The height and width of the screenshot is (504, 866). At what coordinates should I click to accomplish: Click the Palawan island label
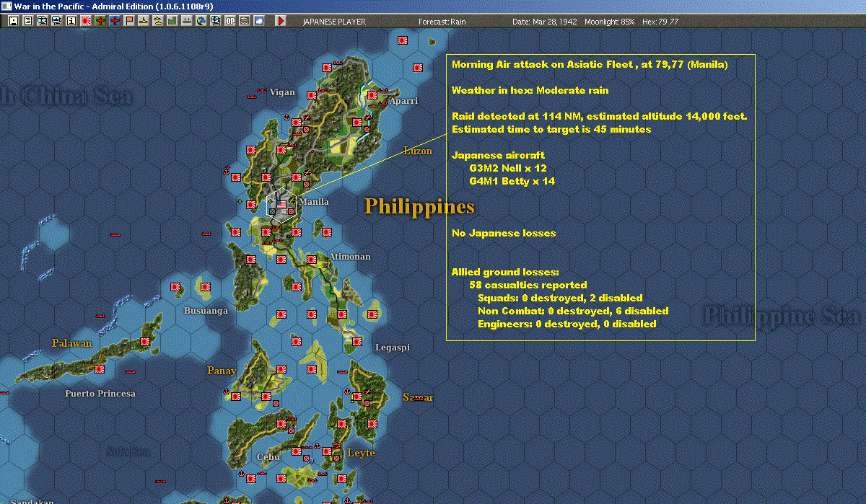click(71, 343)
